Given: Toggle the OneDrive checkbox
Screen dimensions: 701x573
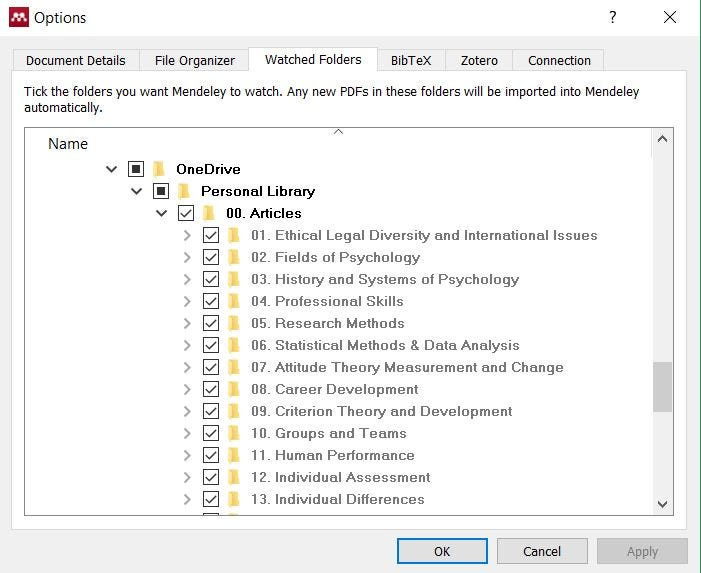Looking at the screenshot, I should tap(136, 169).
